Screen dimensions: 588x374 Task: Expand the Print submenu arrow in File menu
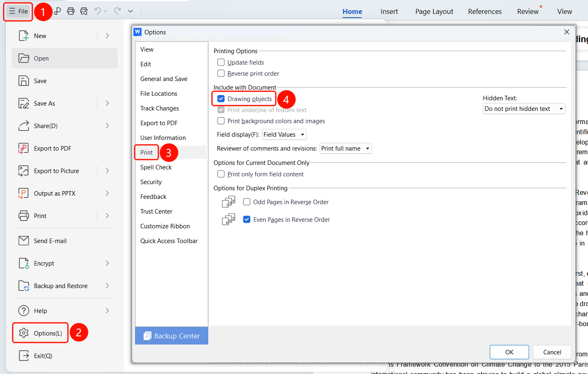107,216
